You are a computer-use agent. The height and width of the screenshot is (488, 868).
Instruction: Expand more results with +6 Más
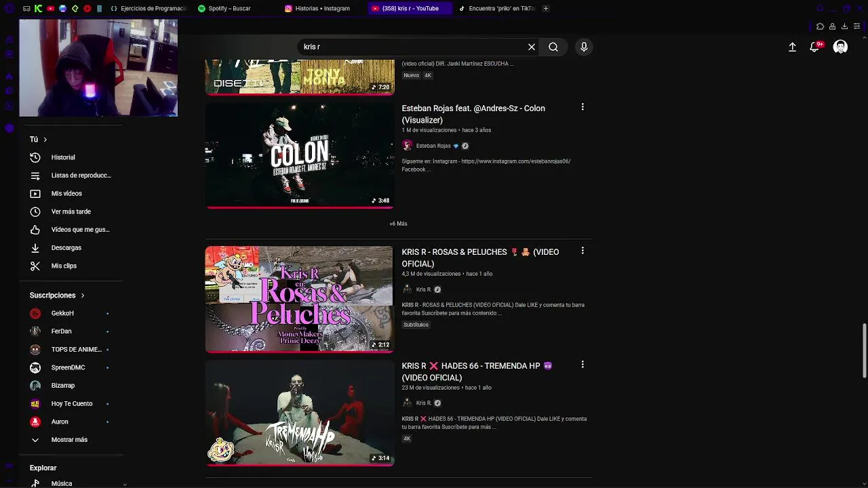tap(398, 224)
